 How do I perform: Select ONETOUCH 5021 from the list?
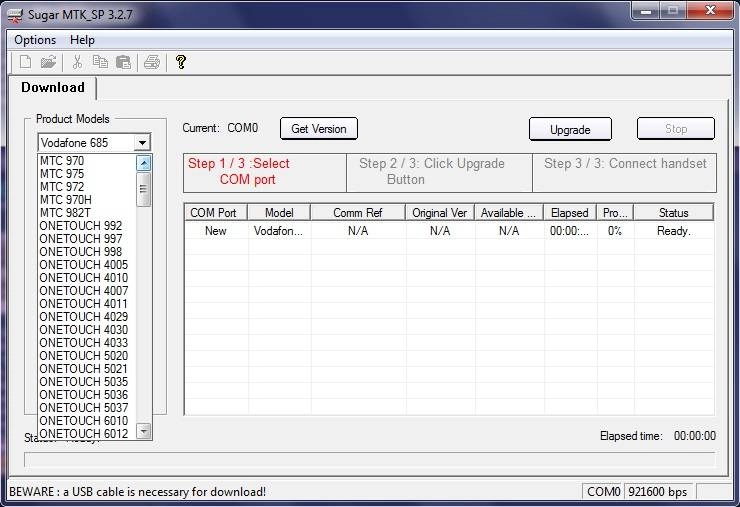point(87,368)
